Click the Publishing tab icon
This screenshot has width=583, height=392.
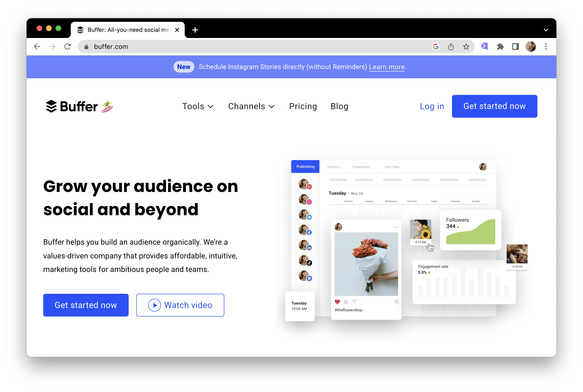pos(306,167)
